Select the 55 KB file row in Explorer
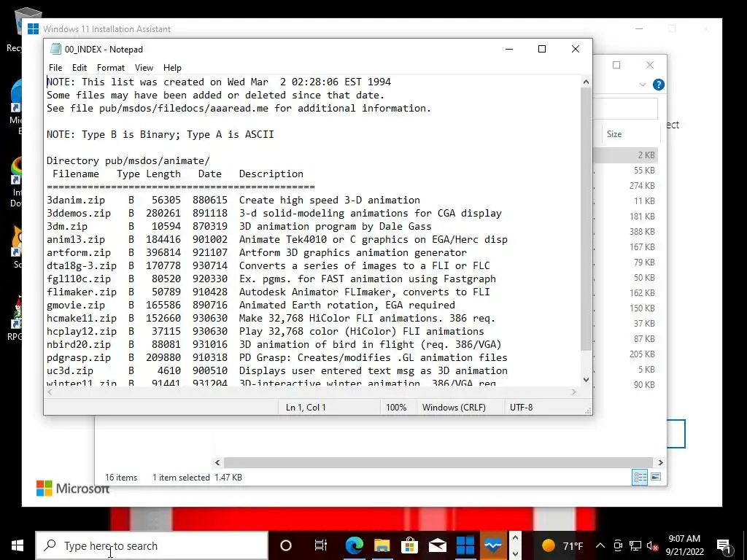This screenshot has height=560, width=747. point(627,171)
